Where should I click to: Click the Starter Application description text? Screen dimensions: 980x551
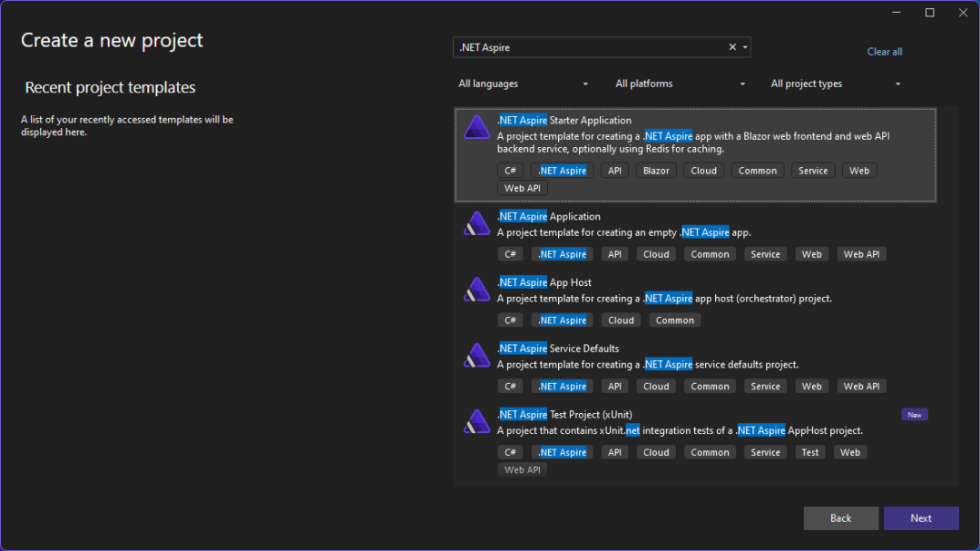pyautogui.click(x=693, y=143)
